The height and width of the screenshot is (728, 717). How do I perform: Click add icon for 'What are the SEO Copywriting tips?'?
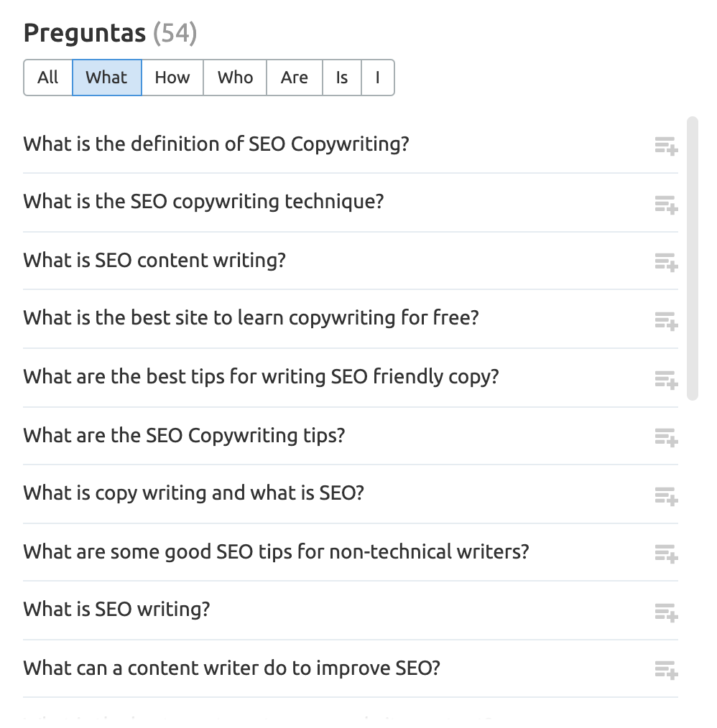tap(665, 437)
